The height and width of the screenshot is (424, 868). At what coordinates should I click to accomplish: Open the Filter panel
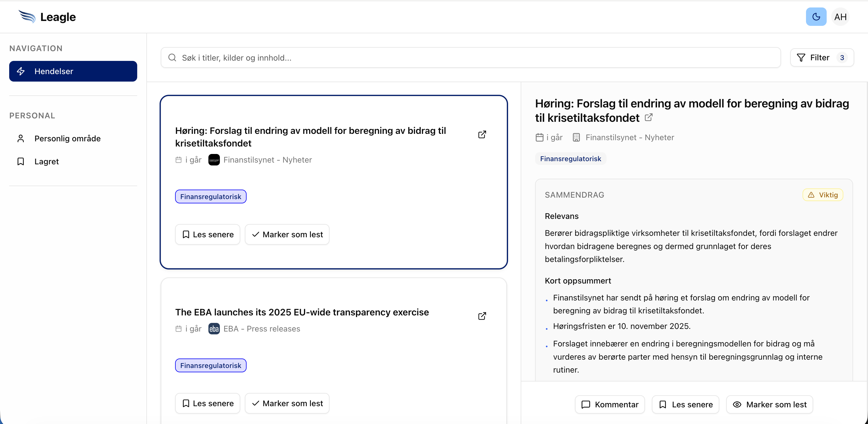[821, 57]
